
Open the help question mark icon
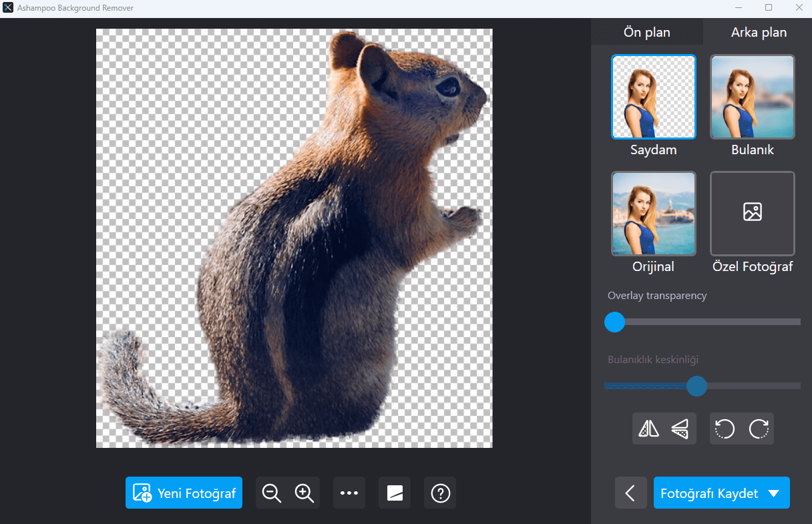(x=440, y=493)
